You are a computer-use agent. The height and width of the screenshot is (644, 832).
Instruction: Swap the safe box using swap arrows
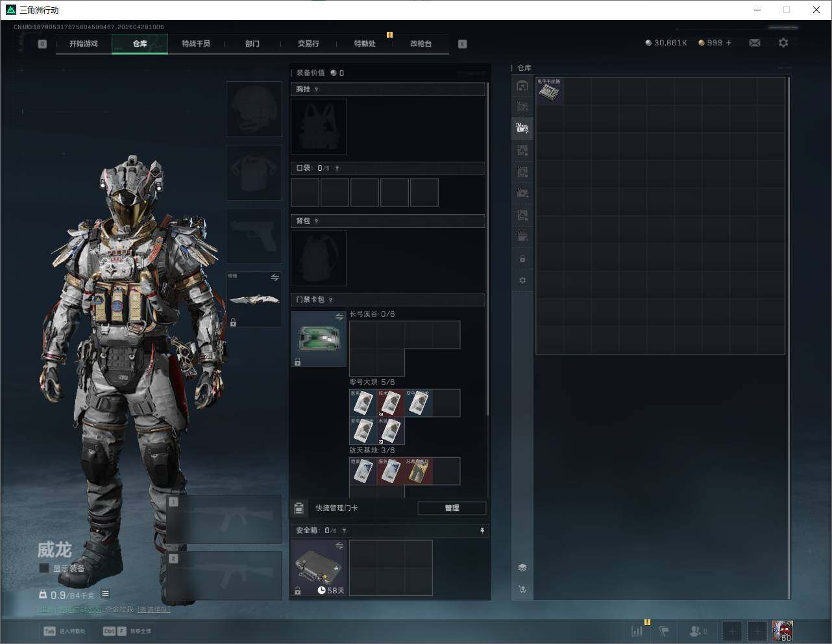pos(339,546)
